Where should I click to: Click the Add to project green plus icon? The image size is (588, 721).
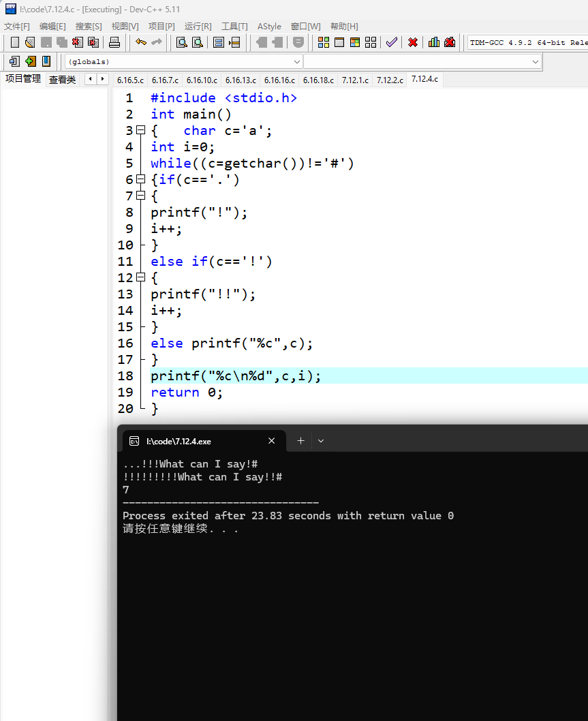(x=31, y=61)
